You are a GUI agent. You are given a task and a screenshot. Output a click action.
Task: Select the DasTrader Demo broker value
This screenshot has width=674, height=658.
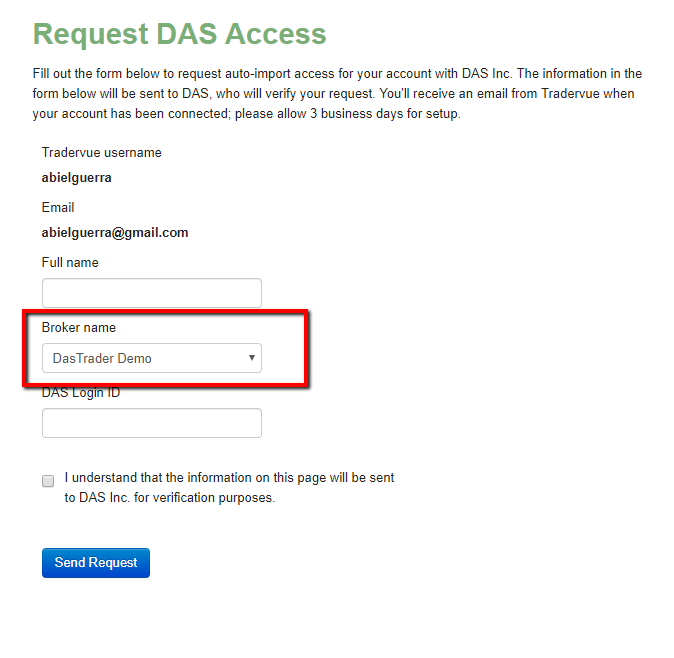click(x=103, y=358)
